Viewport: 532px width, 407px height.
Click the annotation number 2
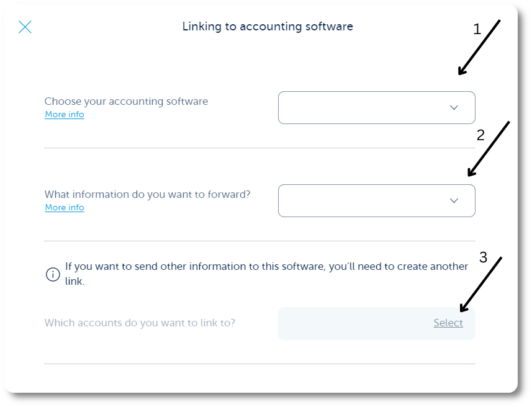coord(480,135)
